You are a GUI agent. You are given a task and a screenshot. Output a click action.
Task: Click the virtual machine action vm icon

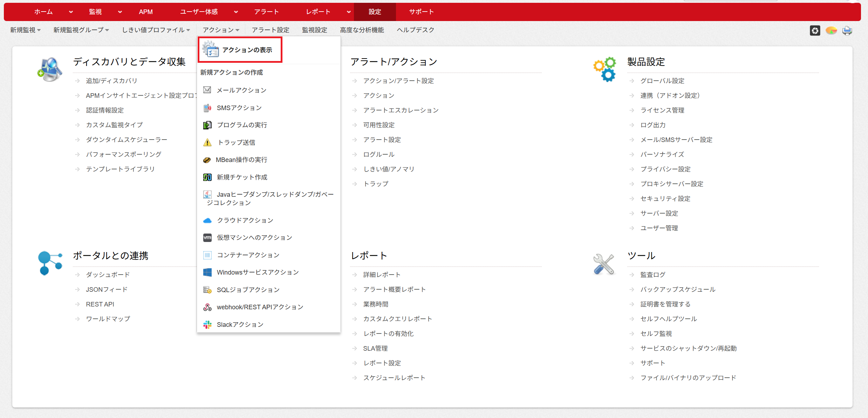207,237
